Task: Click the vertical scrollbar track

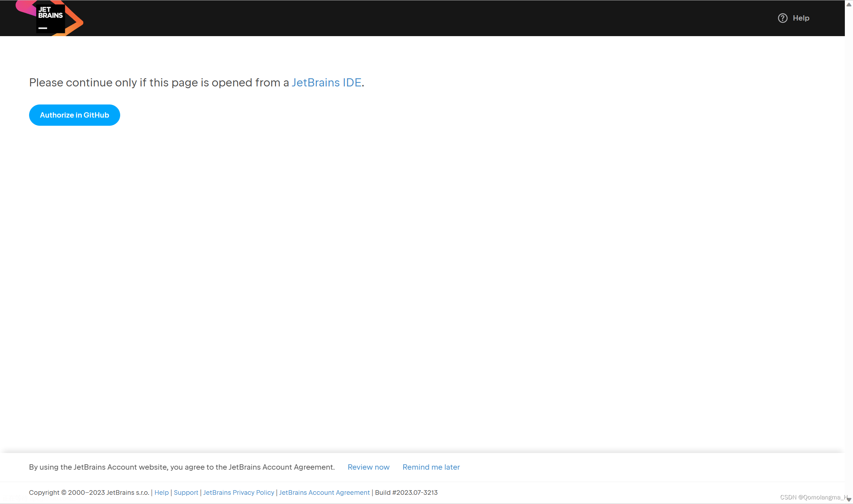Action: (849, 248)
